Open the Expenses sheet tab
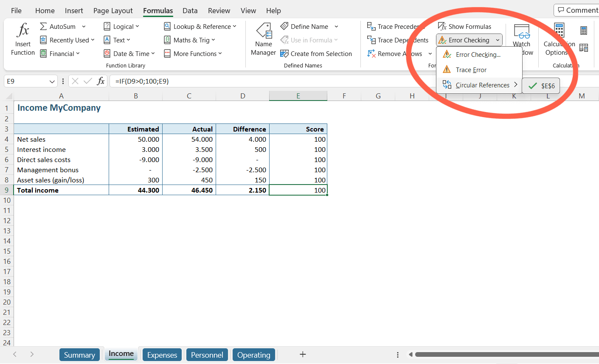The height and width of the screenshot is (364, 599). coord(162,355)
